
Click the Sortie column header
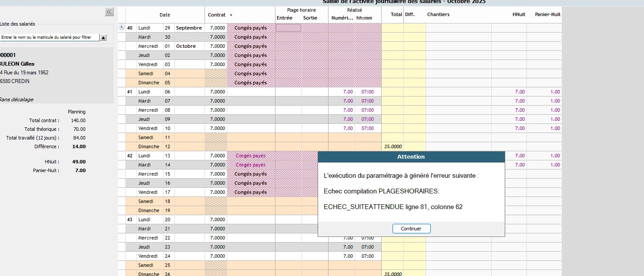click(310, 18)
